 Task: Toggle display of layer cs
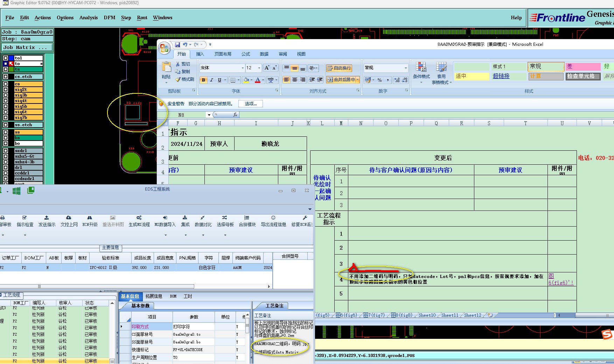6,84
